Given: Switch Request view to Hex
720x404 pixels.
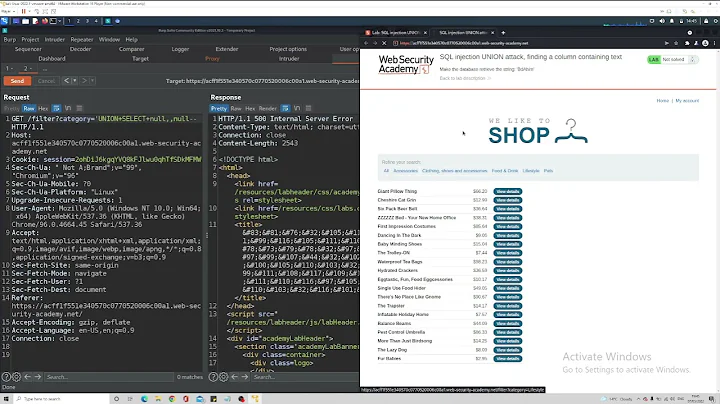Looking at the screenshot, I should (x=43, y=109).
